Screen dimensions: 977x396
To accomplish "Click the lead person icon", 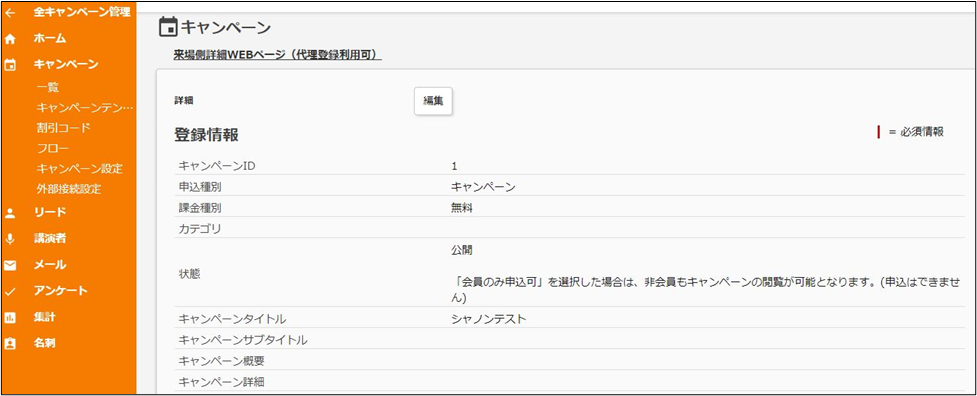I will [x=9, y=213].
